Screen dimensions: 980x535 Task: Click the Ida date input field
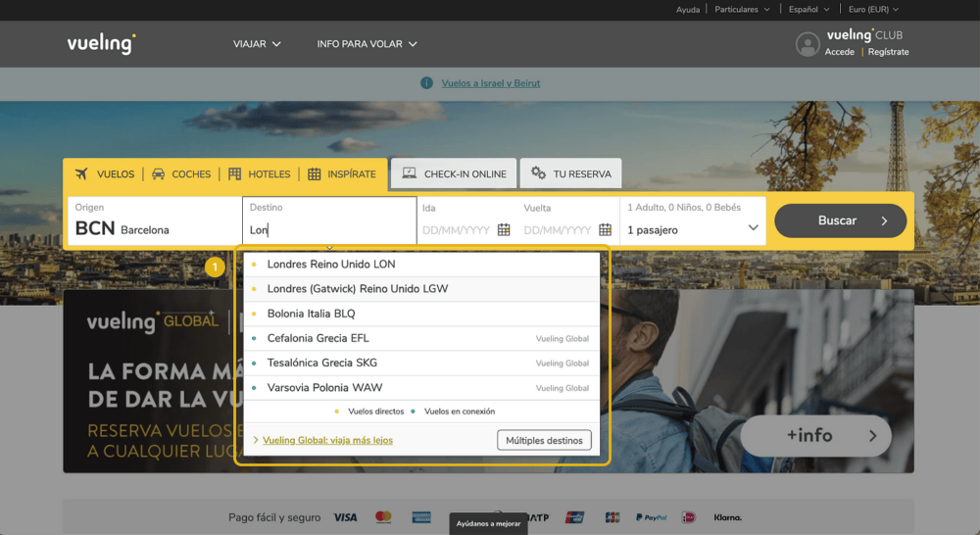click(x=466, y=220)
